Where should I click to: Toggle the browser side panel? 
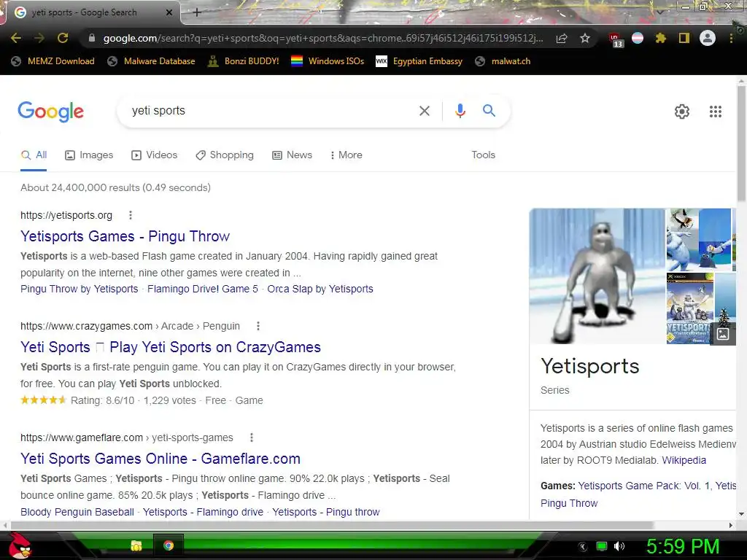coord(684,38)
